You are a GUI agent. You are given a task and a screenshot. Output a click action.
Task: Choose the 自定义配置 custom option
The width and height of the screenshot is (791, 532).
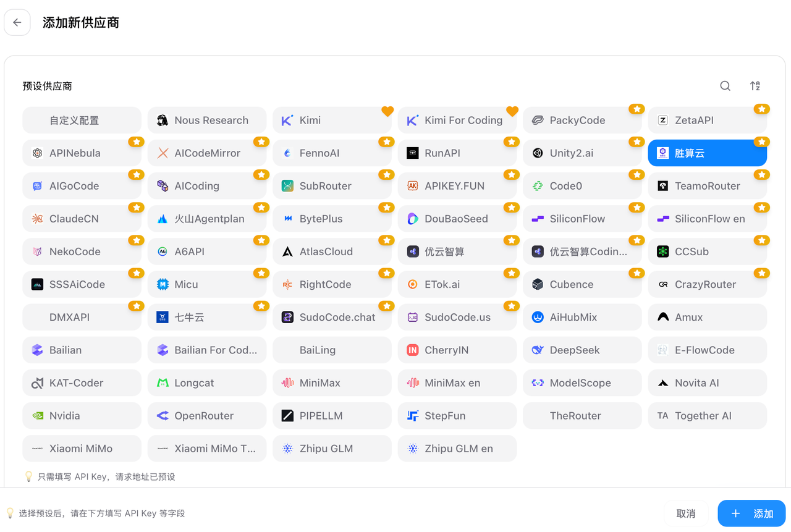82,120
